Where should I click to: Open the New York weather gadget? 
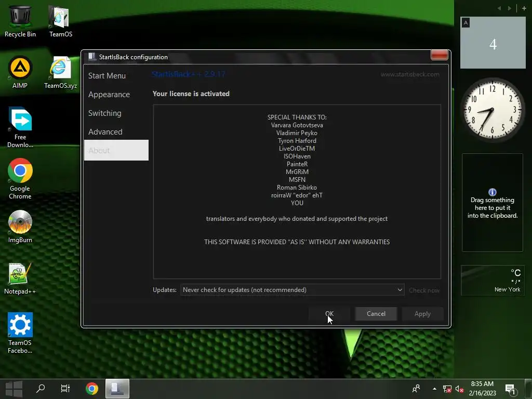click(x=493, y=280)
